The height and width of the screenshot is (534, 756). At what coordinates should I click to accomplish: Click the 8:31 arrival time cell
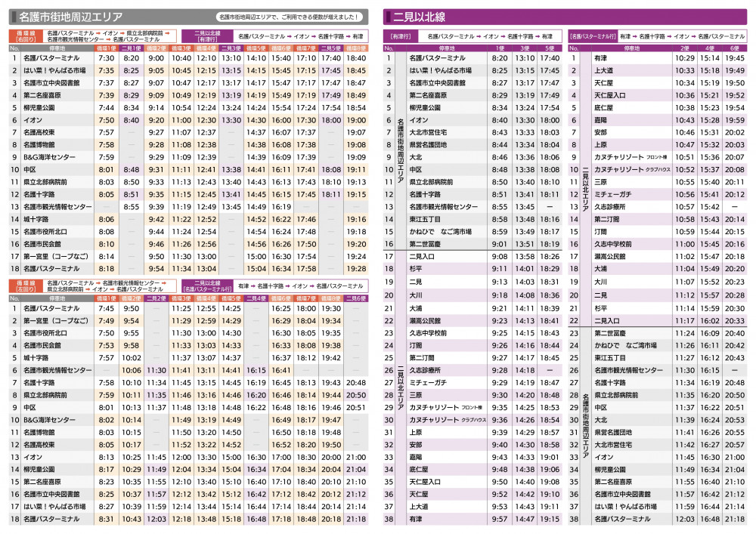pyautogui.click(x=106, y=519)
